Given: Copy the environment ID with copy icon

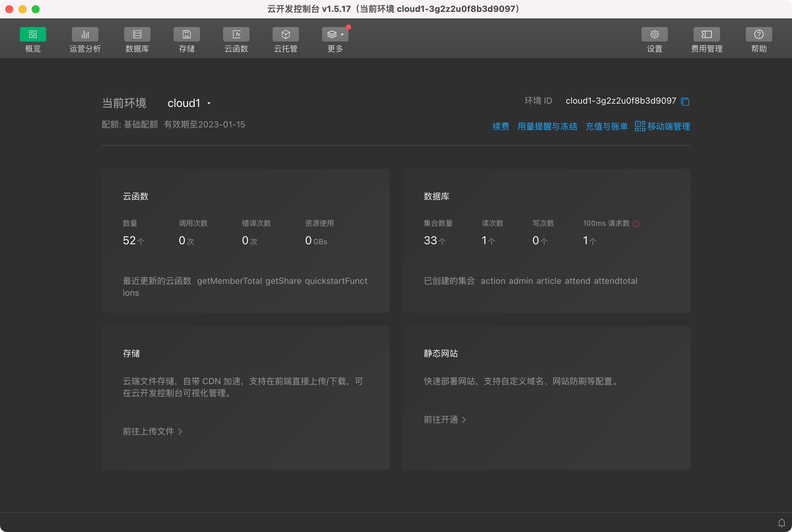Looking at the screenshot, I should pos(685,101).
